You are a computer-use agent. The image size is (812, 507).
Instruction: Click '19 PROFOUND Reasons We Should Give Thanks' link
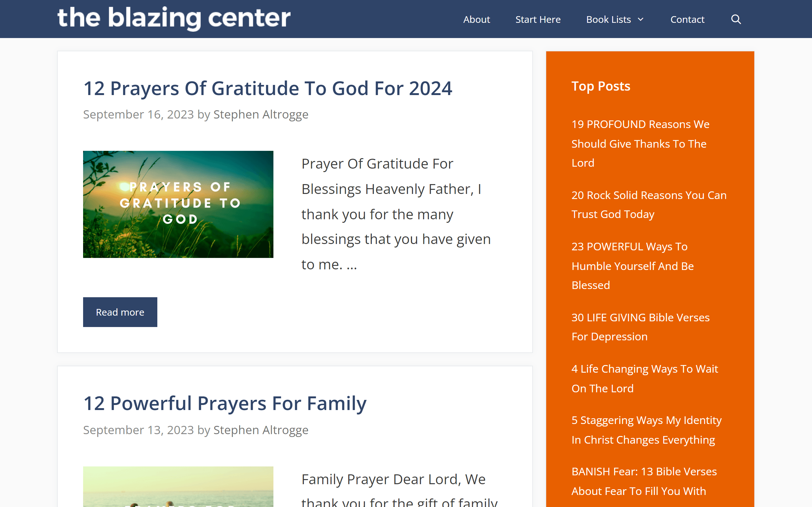(x=641, y=143)
